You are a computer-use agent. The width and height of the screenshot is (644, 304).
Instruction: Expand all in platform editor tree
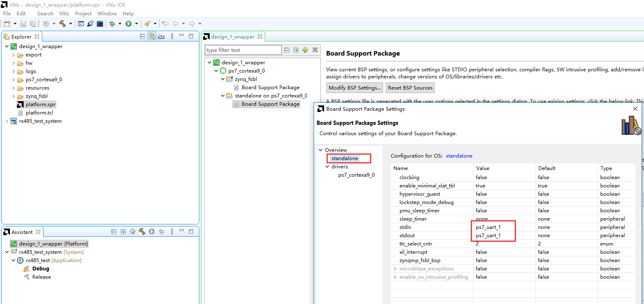[x=296, y=50]
